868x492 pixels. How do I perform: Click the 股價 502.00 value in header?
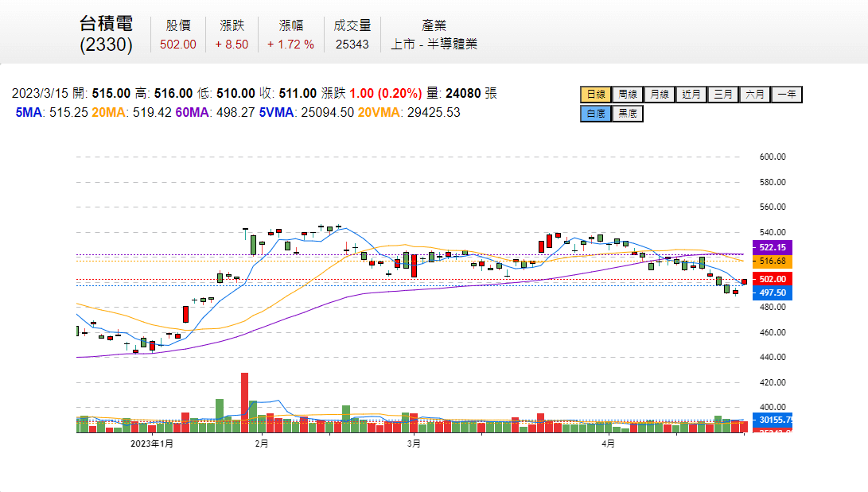coord(177,45)
